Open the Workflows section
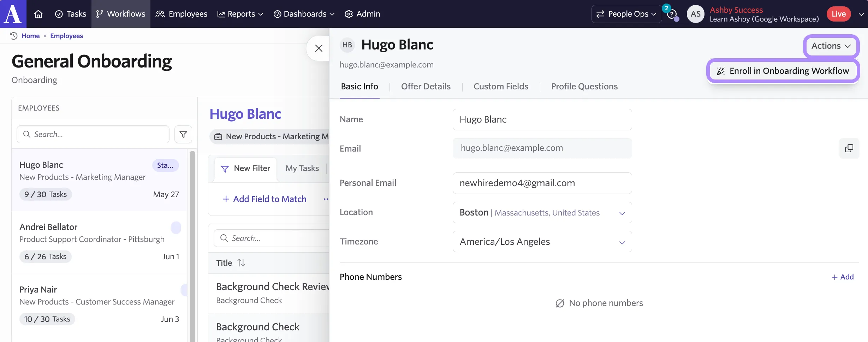 [x=121, y=14]
